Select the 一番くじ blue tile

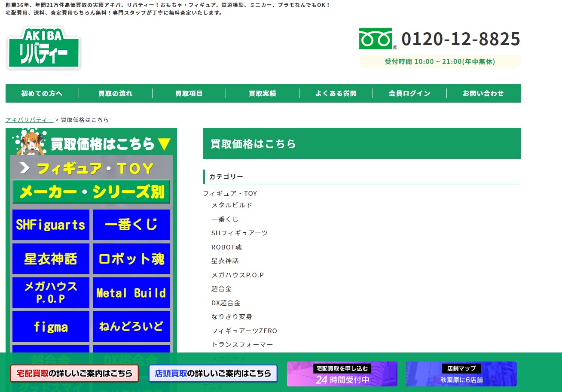131,225
